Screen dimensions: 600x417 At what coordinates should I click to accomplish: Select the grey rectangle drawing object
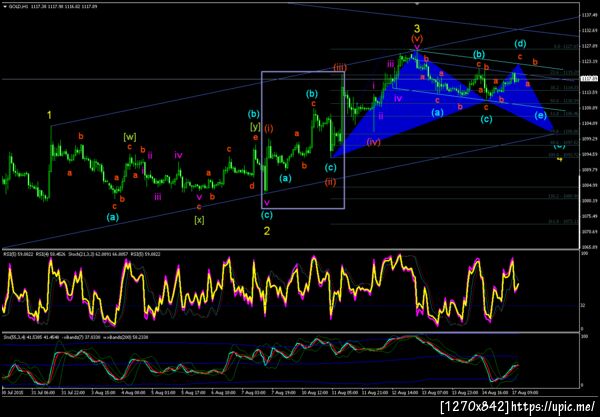303,140
